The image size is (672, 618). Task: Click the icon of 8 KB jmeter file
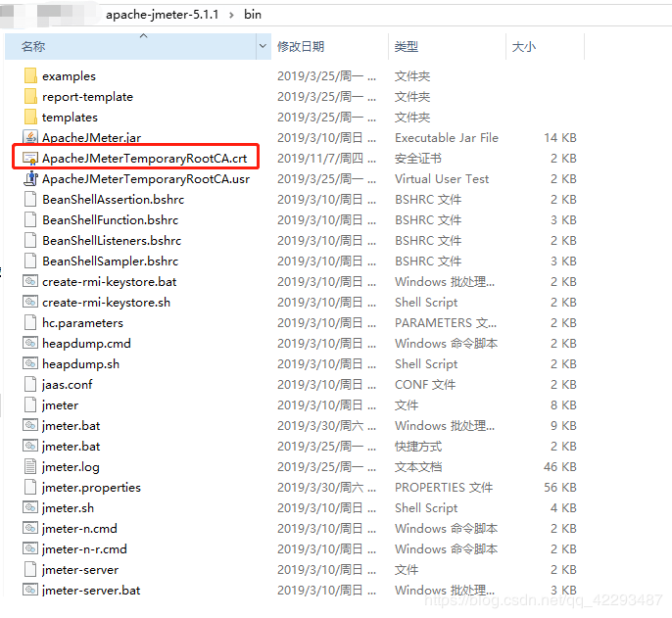pyautogui.click(x=30, y=405)
